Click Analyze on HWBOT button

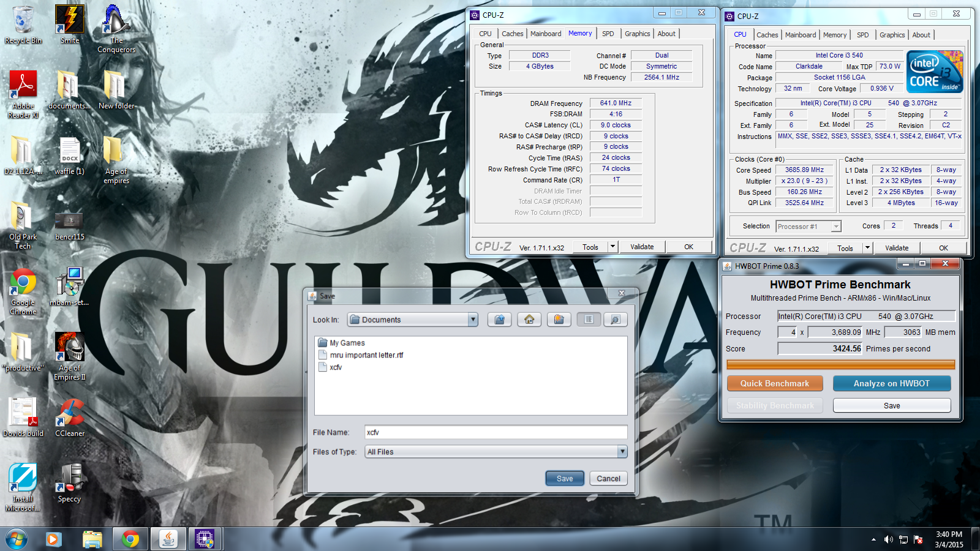(892, 383)
